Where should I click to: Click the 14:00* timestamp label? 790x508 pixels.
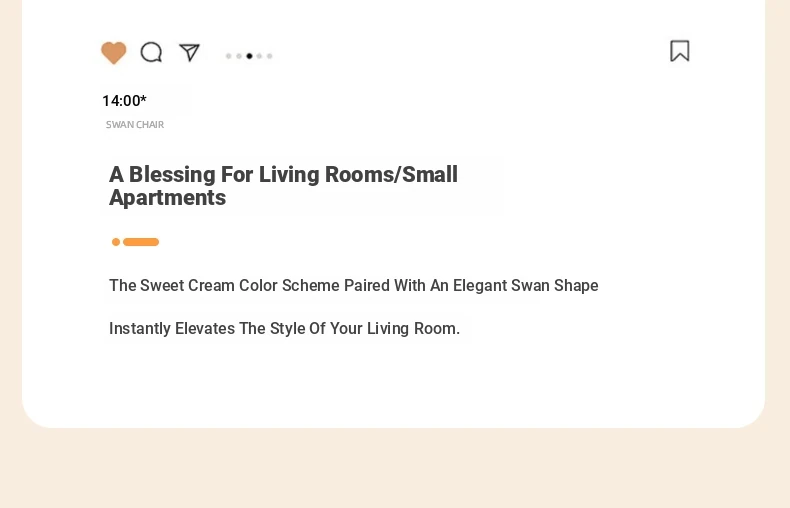pos(124,101)
